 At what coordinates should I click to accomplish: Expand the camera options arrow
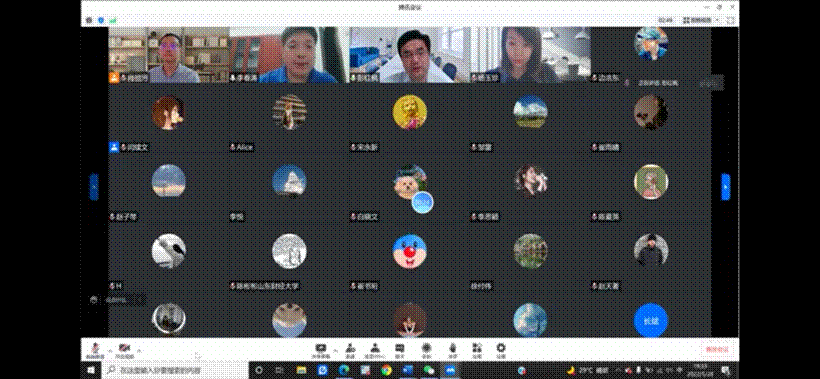coord(139,350)
